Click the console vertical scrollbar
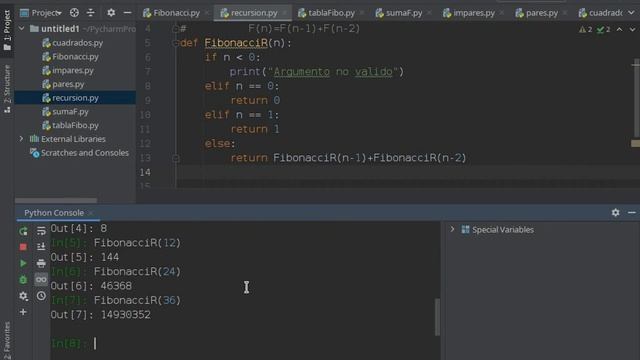This screenshot has height=360, width=640. [437, 317]
